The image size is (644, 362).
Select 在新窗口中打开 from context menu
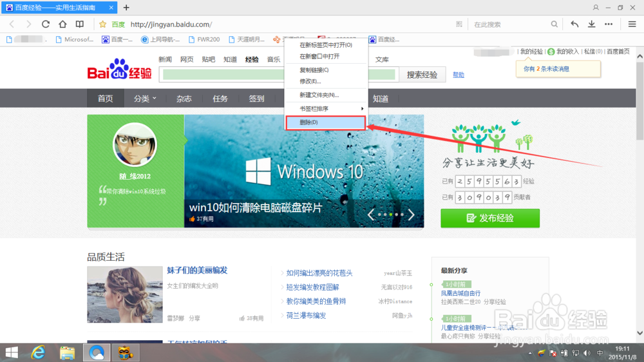coord(326,56)
